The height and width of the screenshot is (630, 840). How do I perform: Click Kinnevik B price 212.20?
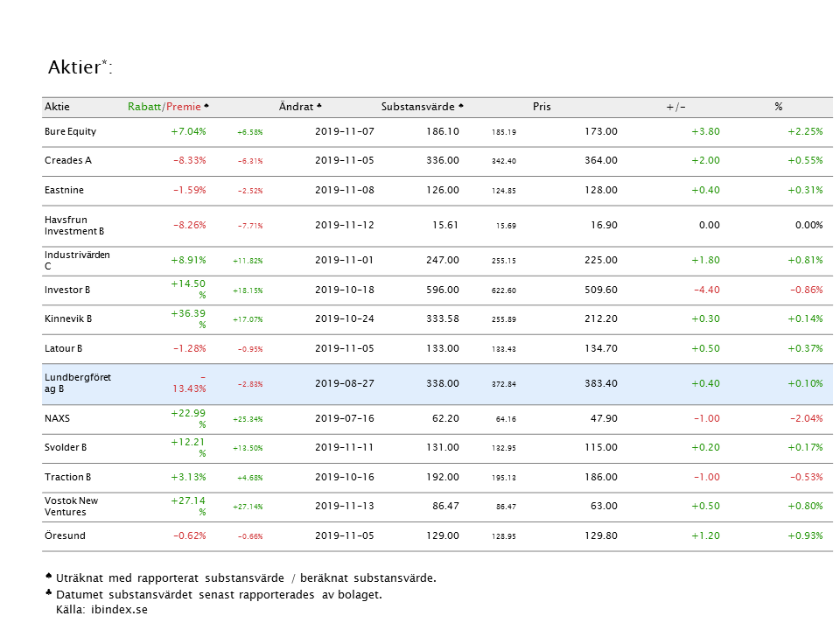601,318
